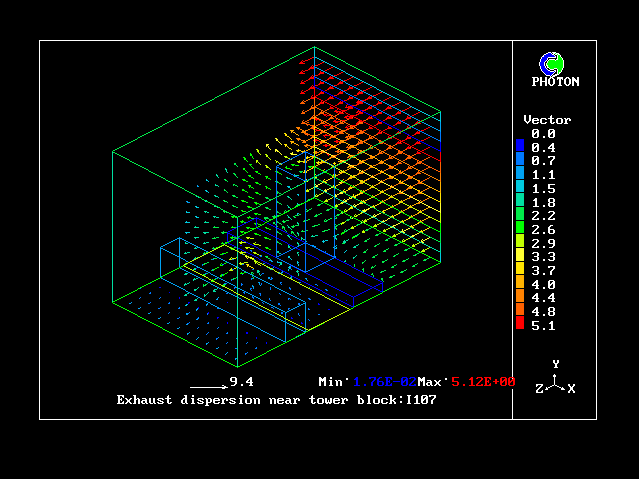Click the reference vector arrow beside 9.4
639x479 pixels.
coord(208,384)
